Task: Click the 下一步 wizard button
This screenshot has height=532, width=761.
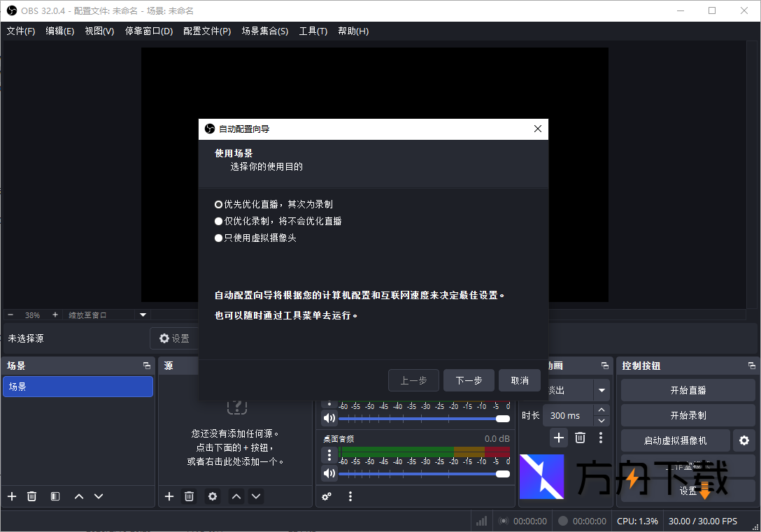Action: [x=468, y=380]
